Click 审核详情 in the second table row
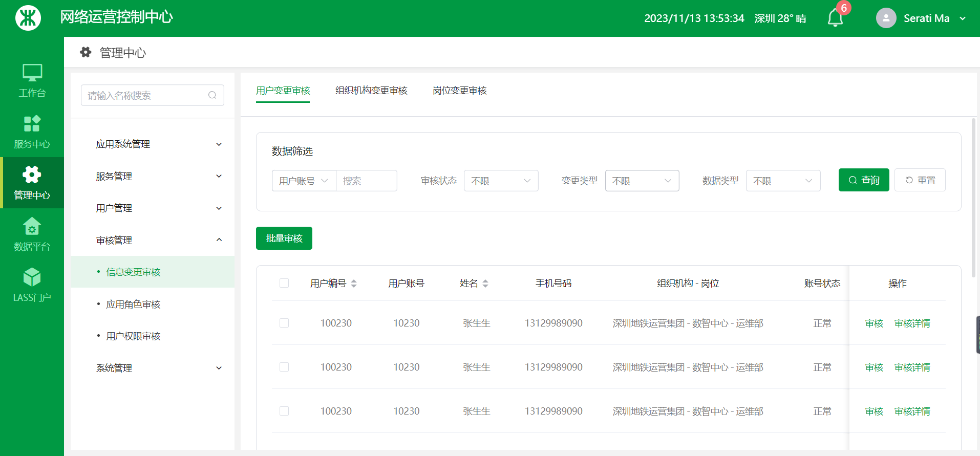Image resolution: width=980 pixels, height=456 pixels. coord(912,367)
